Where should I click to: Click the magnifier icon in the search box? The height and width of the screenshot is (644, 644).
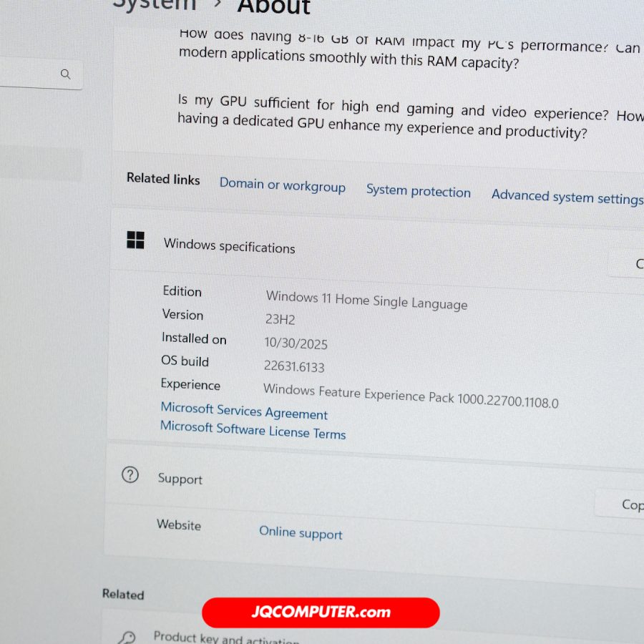(66, 74)
